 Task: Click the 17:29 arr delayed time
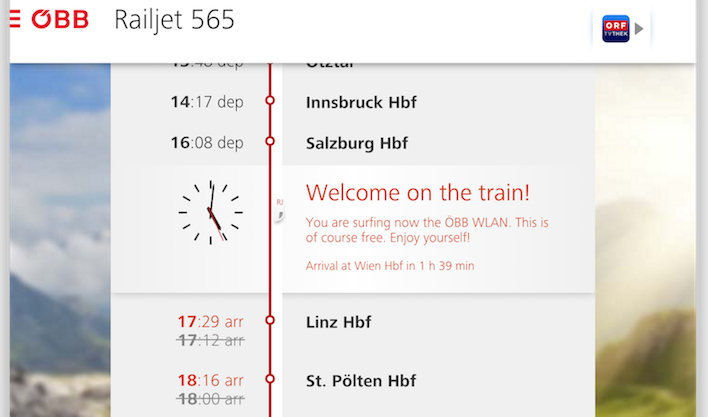point(210,322)
